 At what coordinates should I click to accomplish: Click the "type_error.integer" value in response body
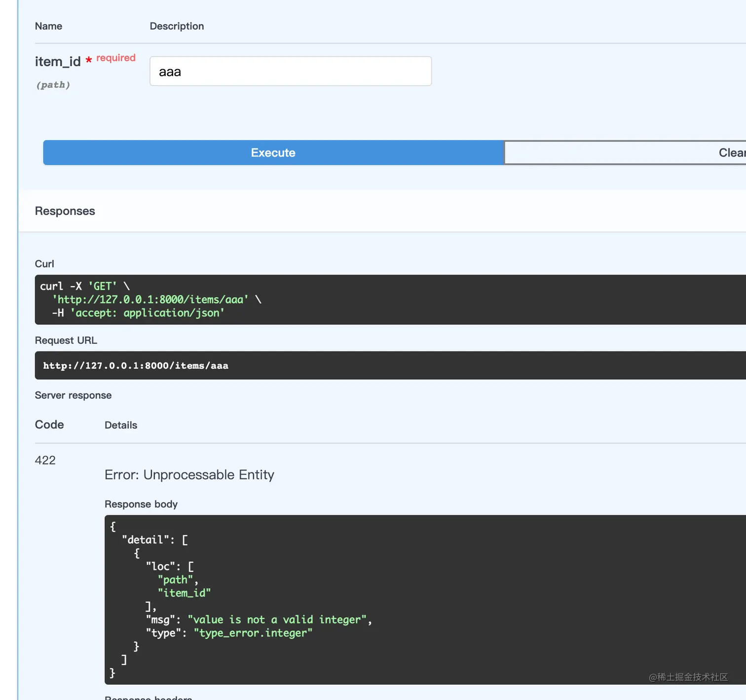(253, 633)
